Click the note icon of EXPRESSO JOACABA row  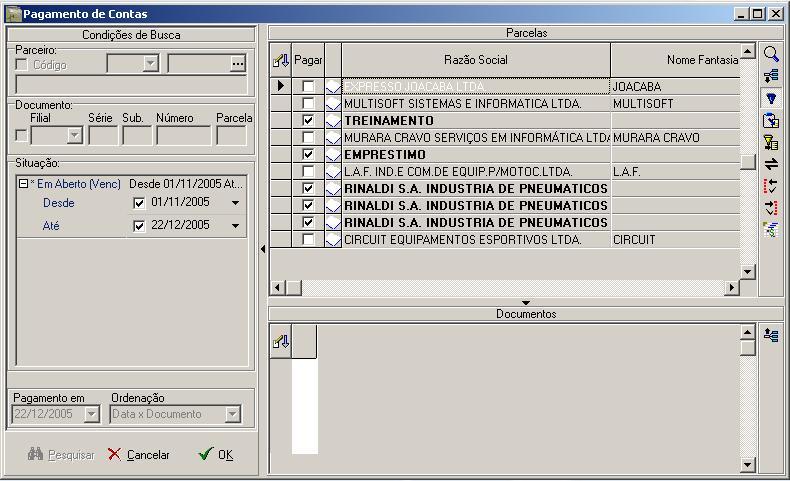[333, 87]
